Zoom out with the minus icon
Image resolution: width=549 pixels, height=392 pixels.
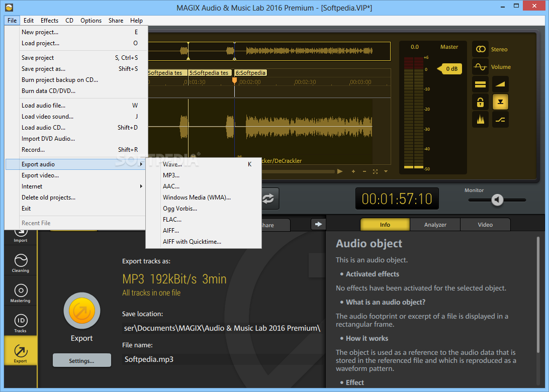click(364, 171)
